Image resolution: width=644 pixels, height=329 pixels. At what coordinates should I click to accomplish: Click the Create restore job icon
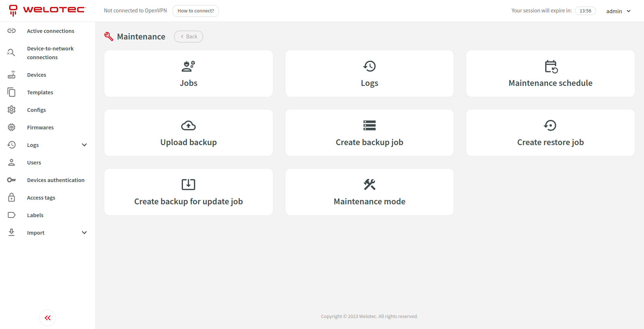coord(550,125)
